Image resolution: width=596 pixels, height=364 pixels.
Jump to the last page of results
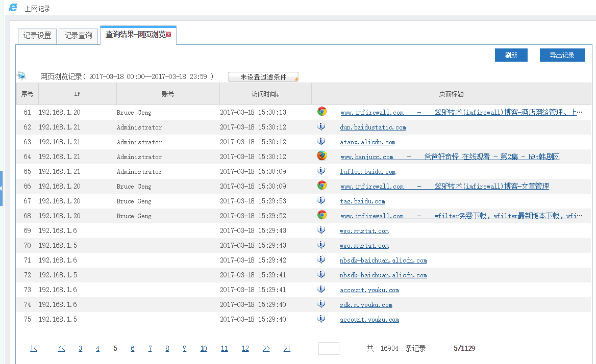coord(287,349)
